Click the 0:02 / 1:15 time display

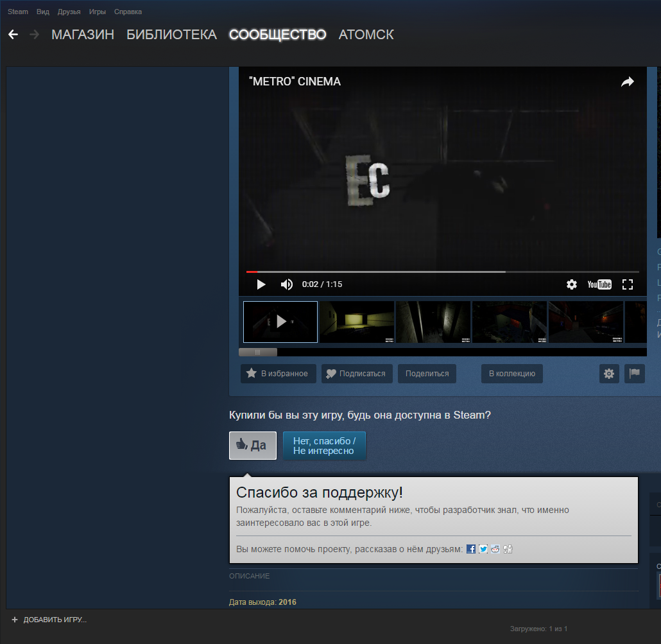pos(322,284)
